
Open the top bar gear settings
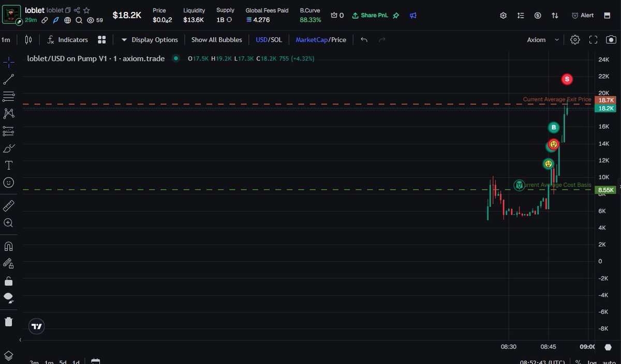(503, 16)
